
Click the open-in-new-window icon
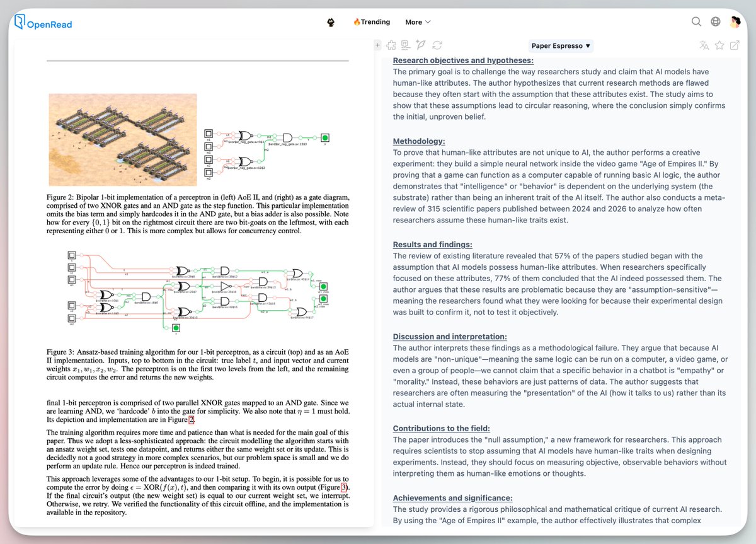(x=735, y=45)
